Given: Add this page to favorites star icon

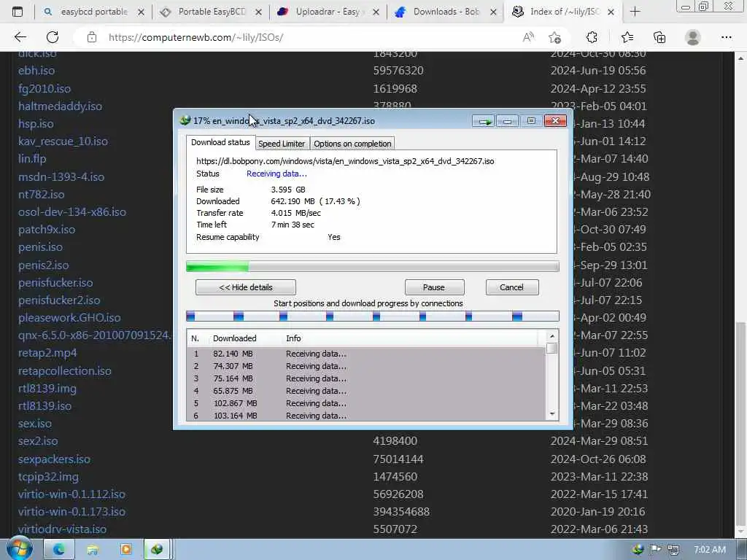Looking at the screenshot, I should 554,37.
